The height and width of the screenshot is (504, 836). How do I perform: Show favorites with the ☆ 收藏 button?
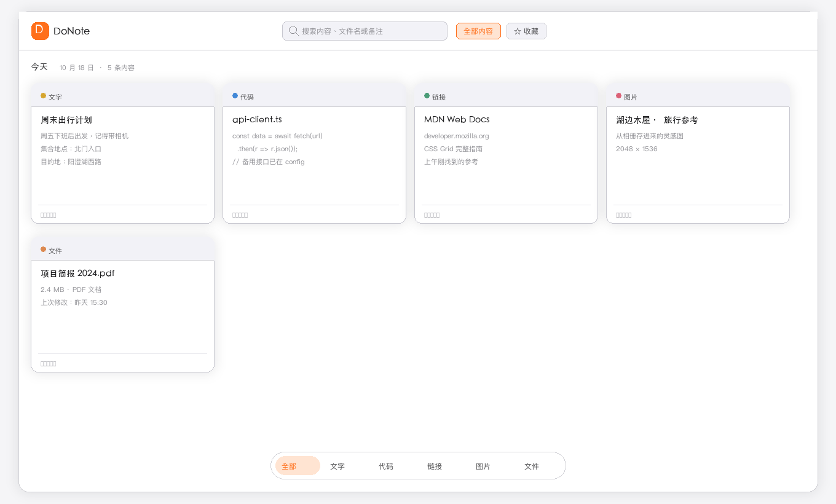[x=526, y=31]
